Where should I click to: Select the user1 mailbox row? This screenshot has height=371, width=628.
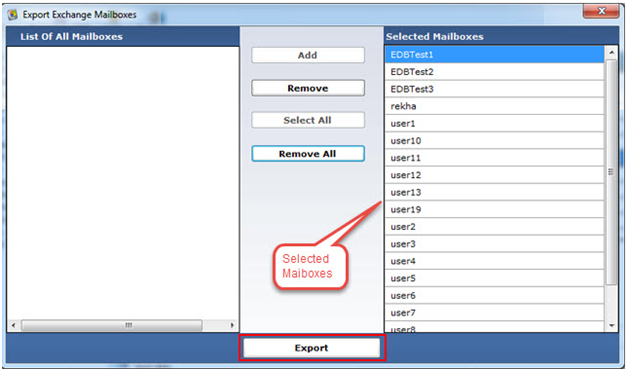[494, 123]
